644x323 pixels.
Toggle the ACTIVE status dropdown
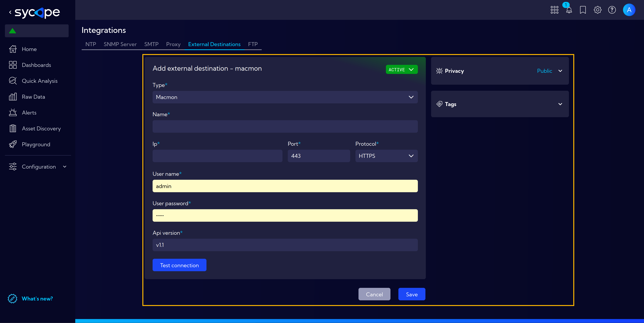[401, 69]
